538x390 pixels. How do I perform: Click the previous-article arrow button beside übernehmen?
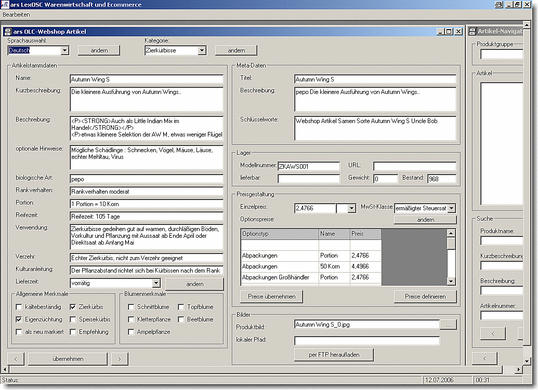pos(16,359)
